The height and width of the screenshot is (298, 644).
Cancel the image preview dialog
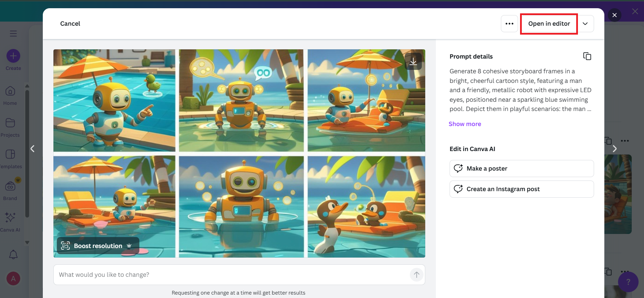point(70,24)
